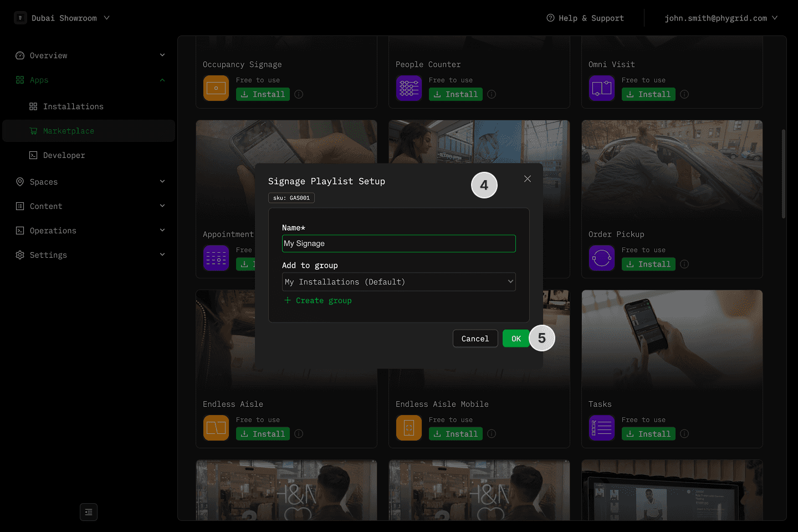Close the Signage Playlist Setup dialog

[x=528, y=178]
